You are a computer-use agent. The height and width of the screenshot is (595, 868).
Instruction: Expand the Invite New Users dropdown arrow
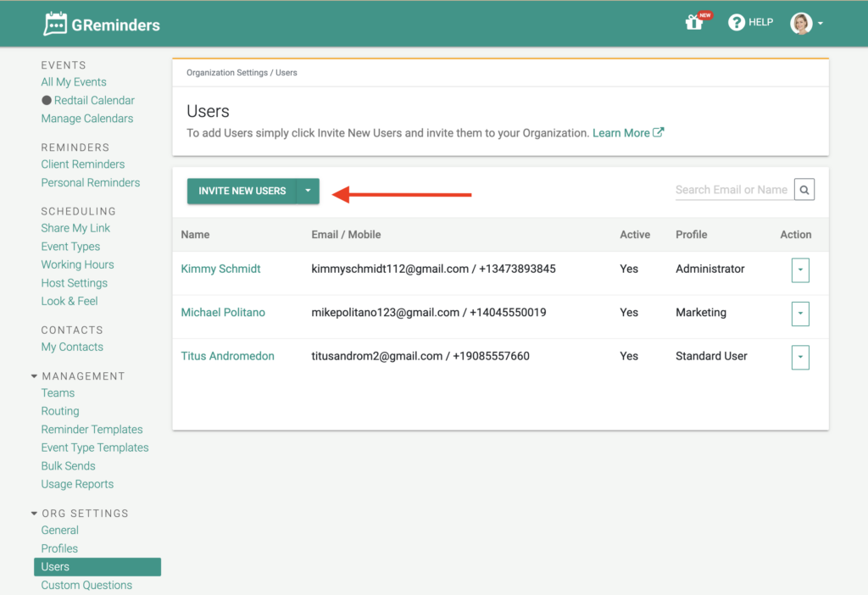point(308,191)
